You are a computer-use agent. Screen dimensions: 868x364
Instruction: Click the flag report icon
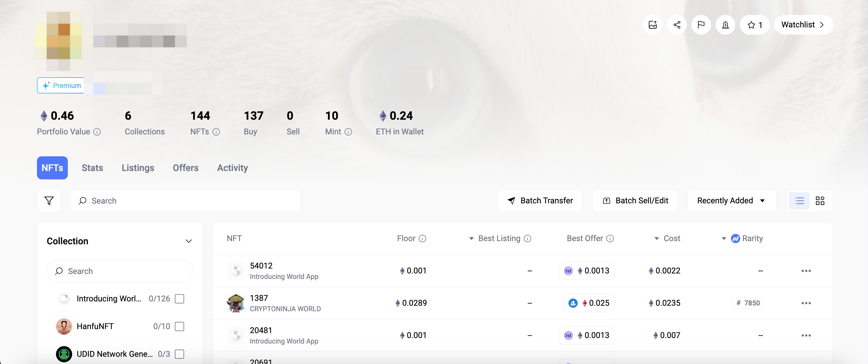tap(701, 25)
